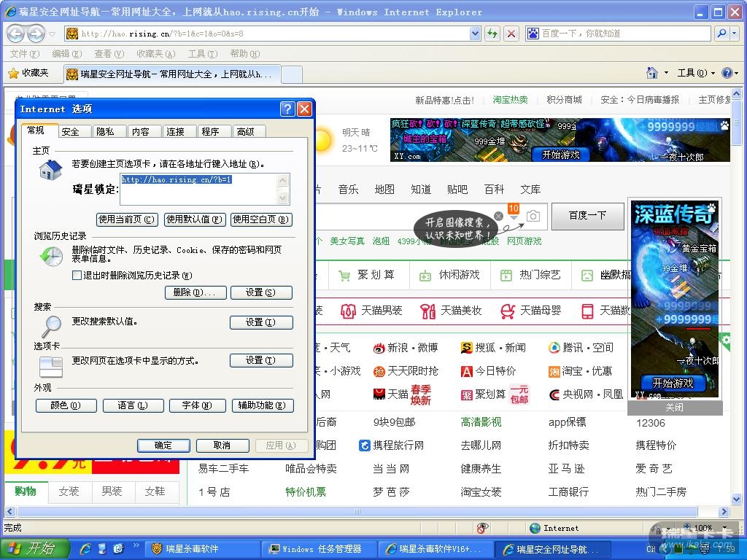This screenshot has height=560, width=747.
Task: Open the search provider dropdown arrow
Action: click(x=735, y=34)
